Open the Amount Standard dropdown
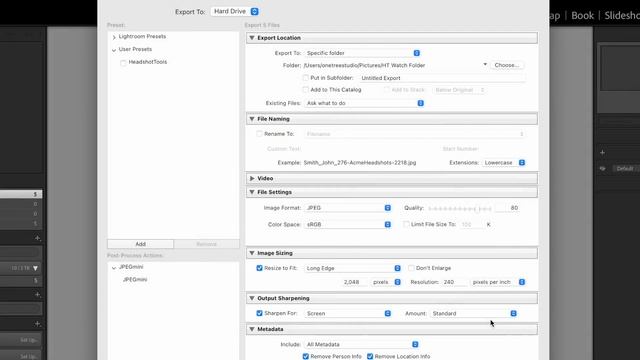The width and height of the screenshot is (640, 360). coord(474,313)
